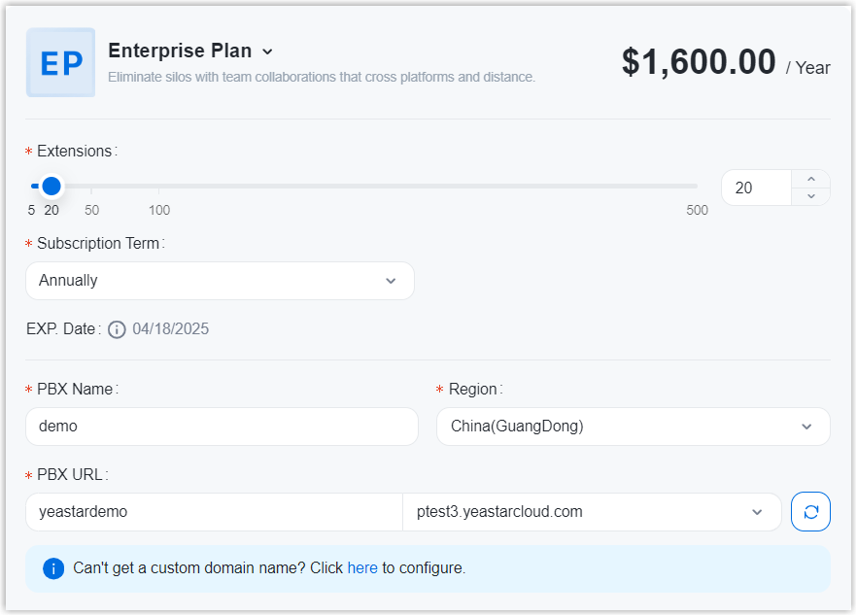Viewport: 857px width, 616px height.
Task: Open the ptest3.yeastarcloud.com domain dropdown
Action: [x=591, y=512]
